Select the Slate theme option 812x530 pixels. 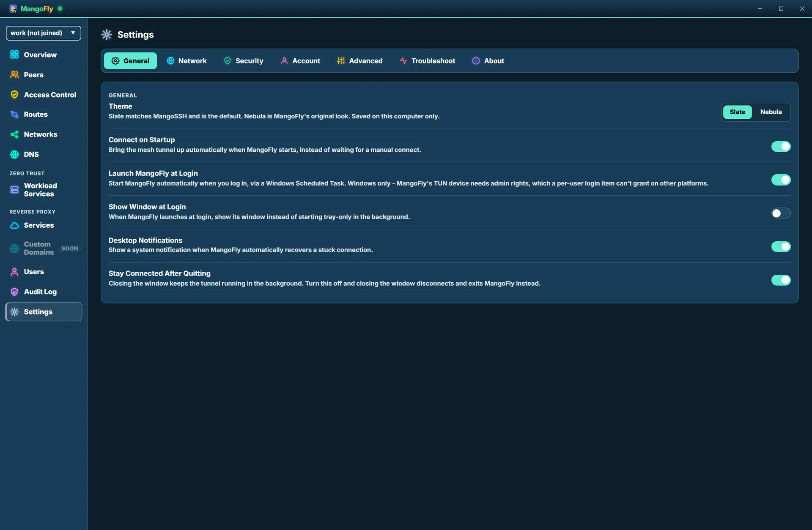(x=737, y=112)
